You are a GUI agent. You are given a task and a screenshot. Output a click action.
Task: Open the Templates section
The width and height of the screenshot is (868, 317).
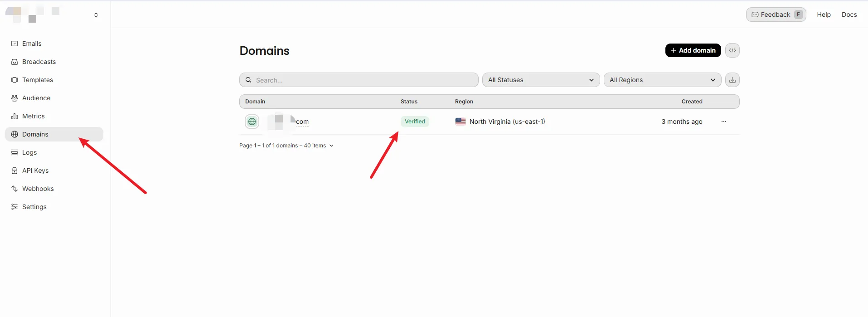(38, 80)
